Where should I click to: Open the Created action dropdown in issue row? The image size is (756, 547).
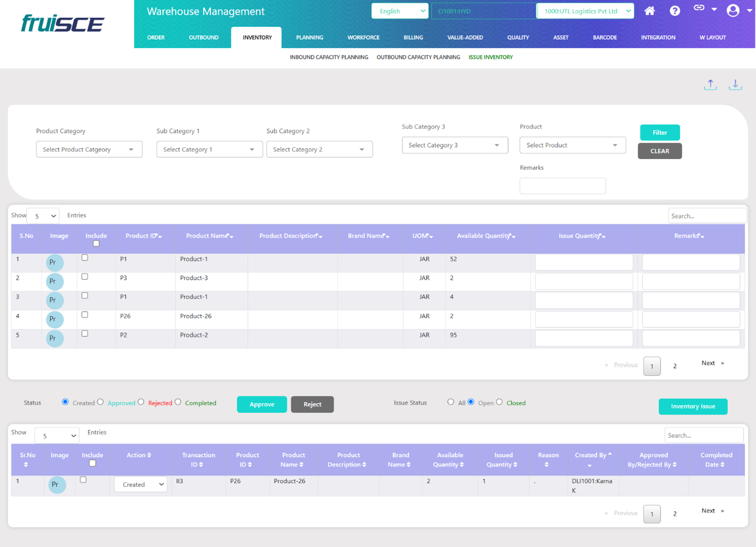click(x=141, y=485)
